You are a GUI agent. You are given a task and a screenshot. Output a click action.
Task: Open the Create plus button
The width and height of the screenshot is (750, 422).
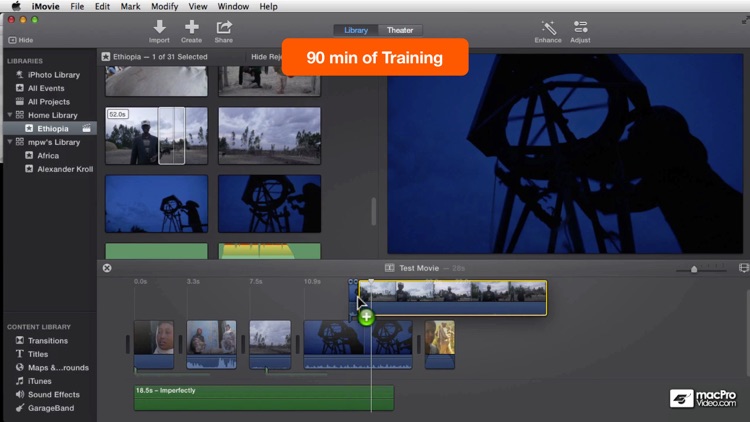[191, 27]
